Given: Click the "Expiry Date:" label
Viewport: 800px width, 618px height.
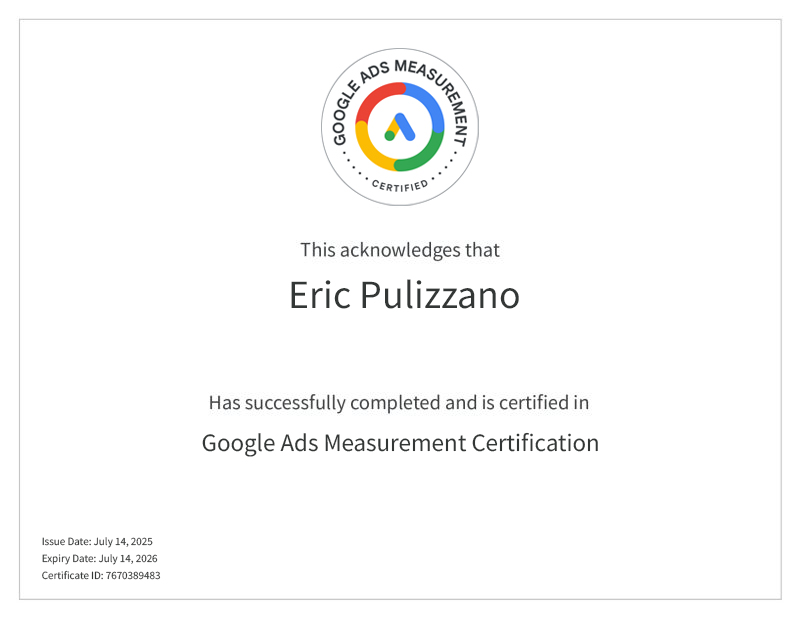Looking at the screenshot, I should (69, 558).
